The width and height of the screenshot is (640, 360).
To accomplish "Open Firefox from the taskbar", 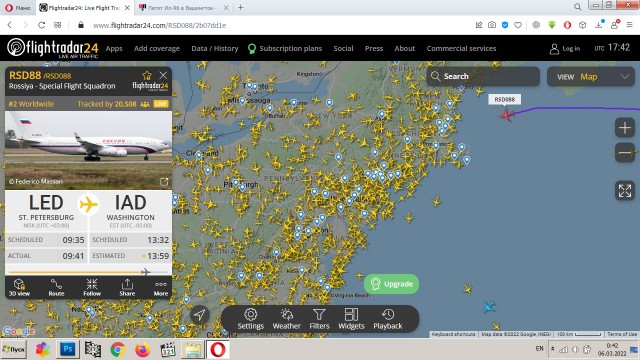I will (x=142, y=350).
